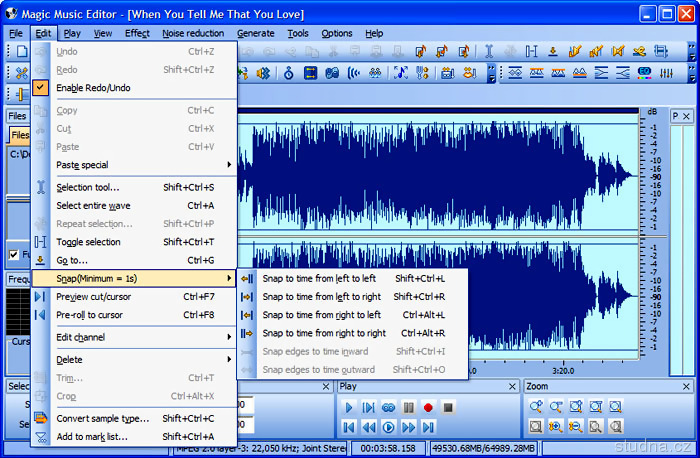Open the Noise reduction menu
This screenshot has height=458, width=700.
click(193, 33)
